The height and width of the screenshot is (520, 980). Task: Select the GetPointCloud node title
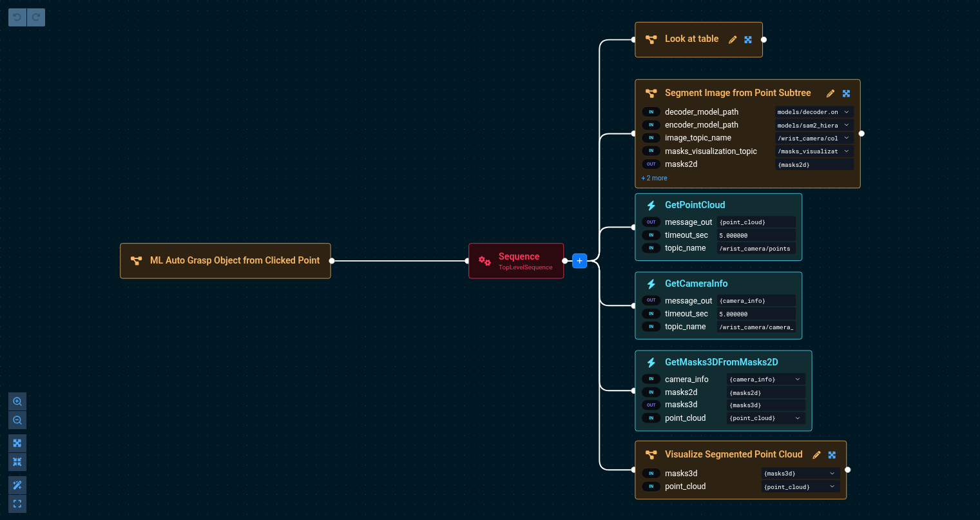pyautogui.click(x=695, y=205)
